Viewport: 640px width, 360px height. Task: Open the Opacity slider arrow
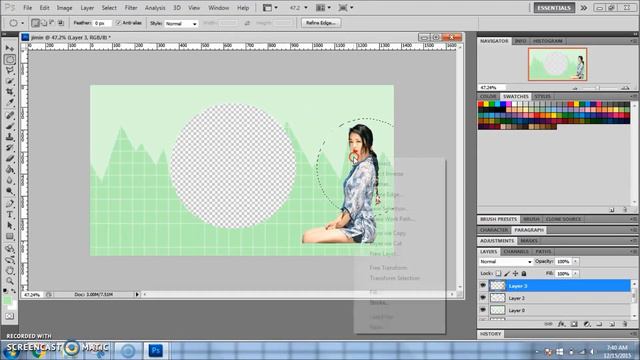point(576,262)
